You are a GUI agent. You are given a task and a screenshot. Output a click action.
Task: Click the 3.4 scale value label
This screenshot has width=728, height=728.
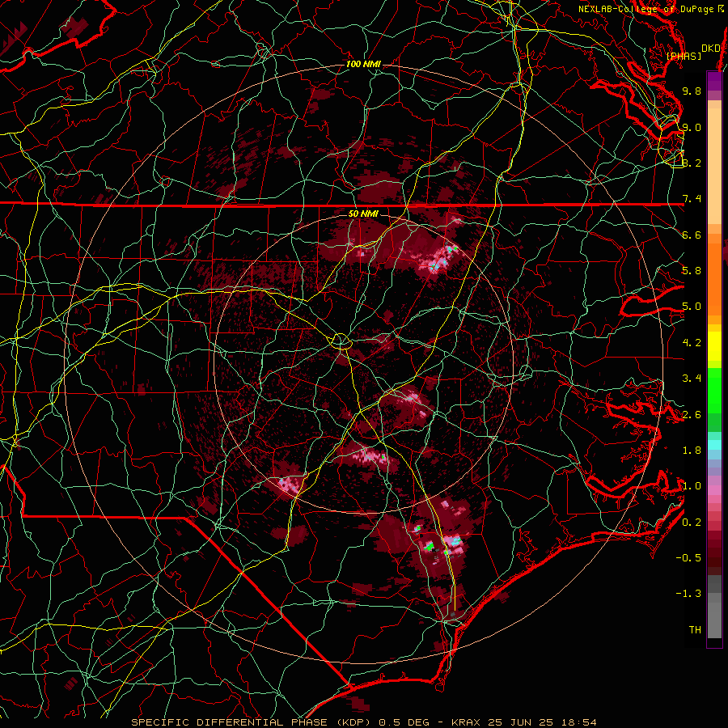coord(692,379)
